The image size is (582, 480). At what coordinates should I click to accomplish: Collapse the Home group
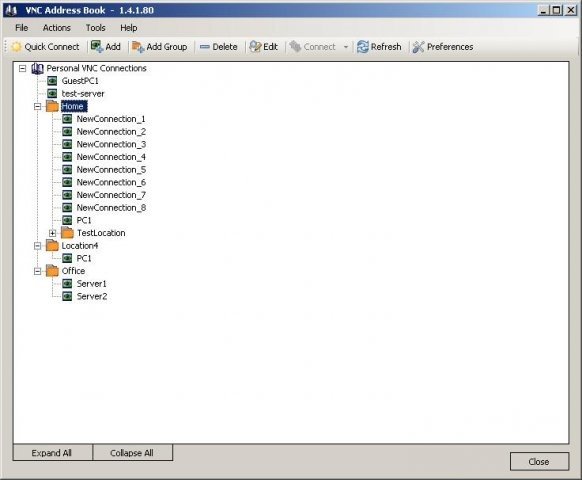tap(37, 107)
